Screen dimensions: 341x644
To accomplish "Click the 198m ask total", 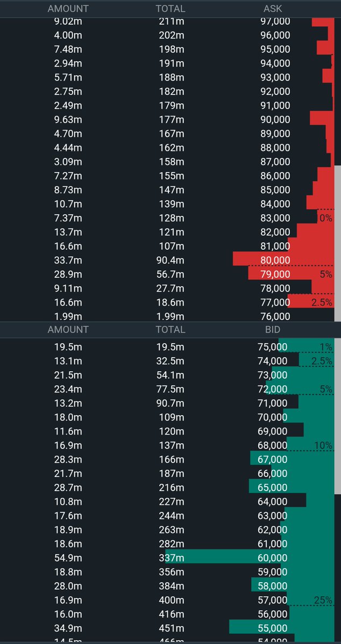I will click(172, 49).
